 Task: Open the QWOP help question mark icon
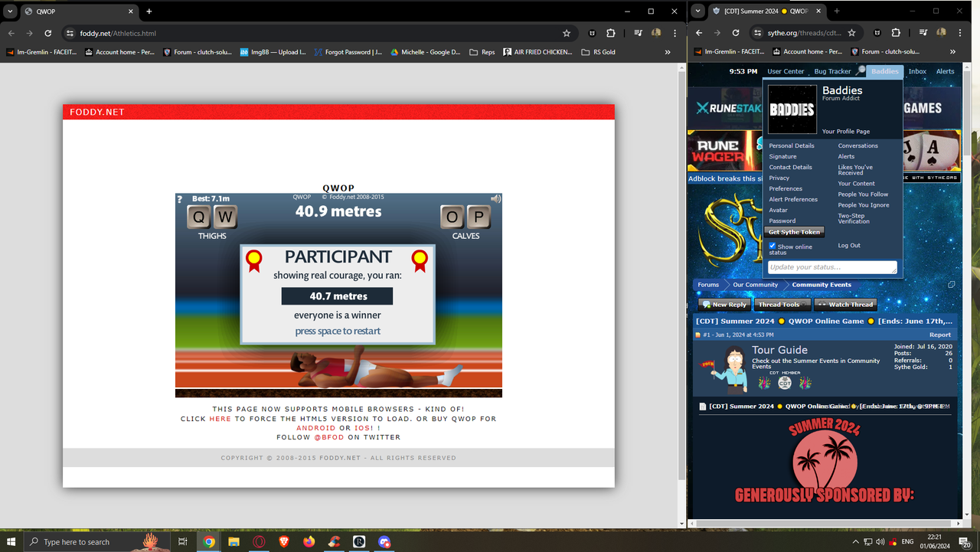[x=180, y=200]
